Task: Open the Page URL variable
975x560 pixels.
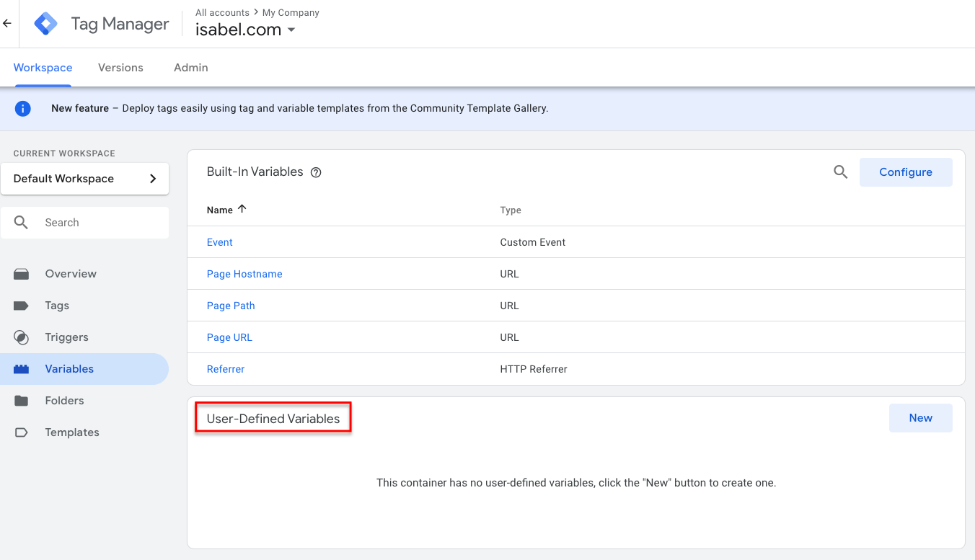Action: pos(229,337)
